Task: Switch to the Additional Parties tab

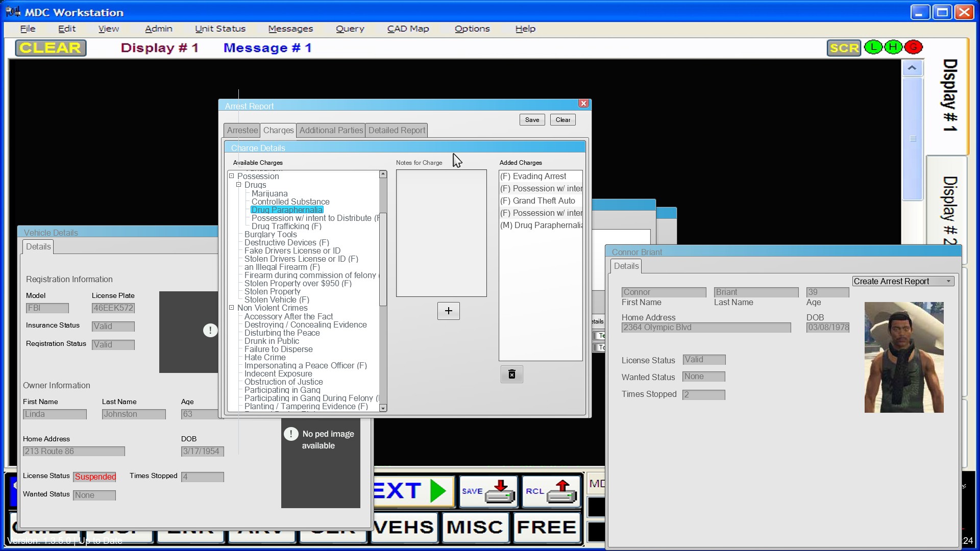Action: pyautogui.click(x=331, y=130)
